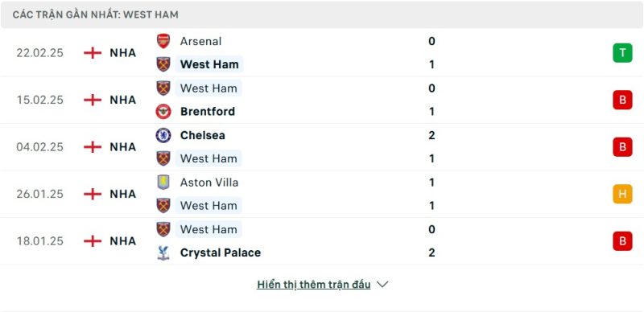Click the Arsenal club crest

click(x=163, y=41)
